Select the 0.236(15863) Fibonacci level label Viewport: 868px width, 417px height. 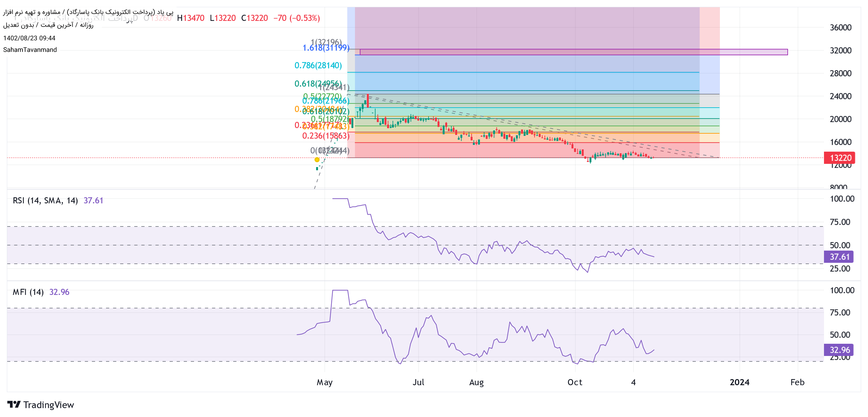325,136
